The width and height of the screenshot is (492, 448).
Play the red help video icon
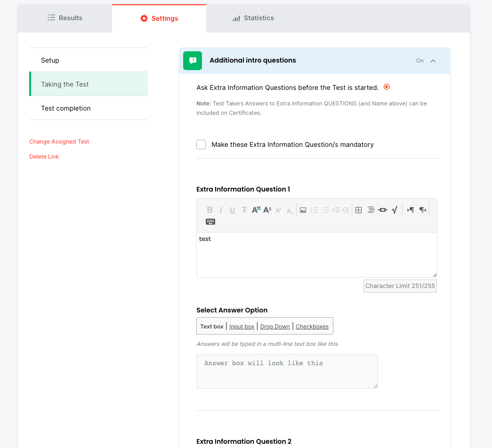(x=387, y=87)
